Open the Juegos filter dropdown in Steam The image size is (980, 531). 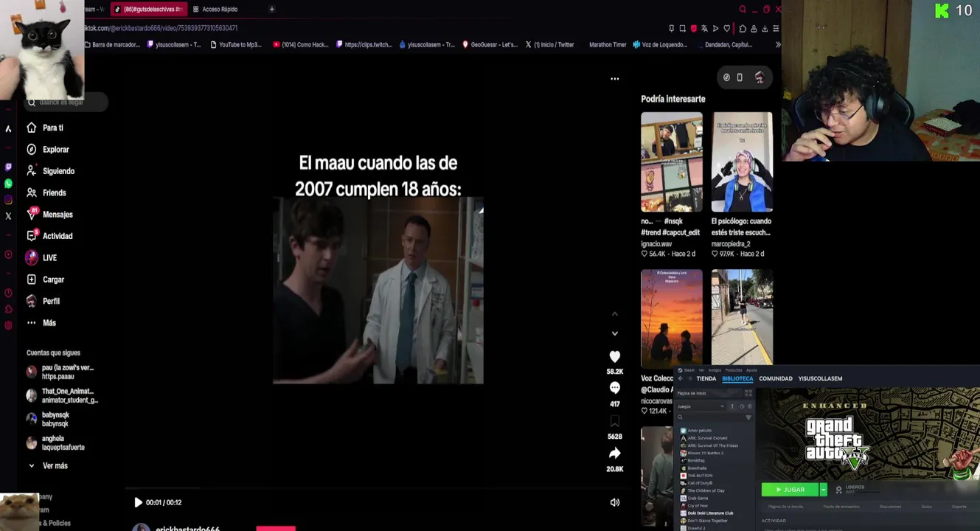[701, 406]
